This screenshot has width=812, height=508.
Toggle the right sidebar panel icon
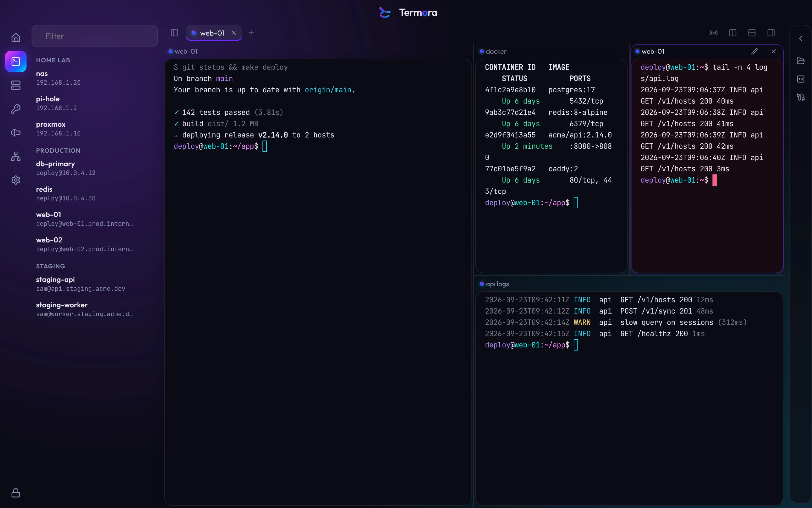[x=771, y=32]
